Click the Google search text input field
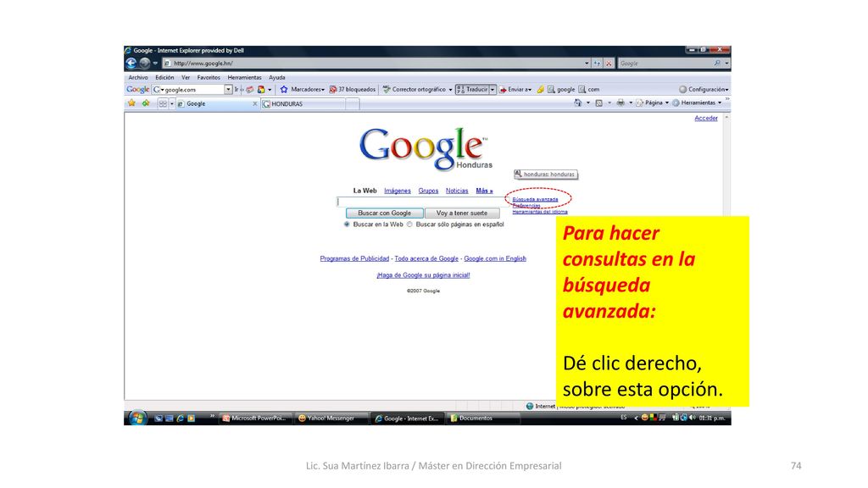This screenshot has height=488, width=868. pyautogui.click(x=422, y=202)
